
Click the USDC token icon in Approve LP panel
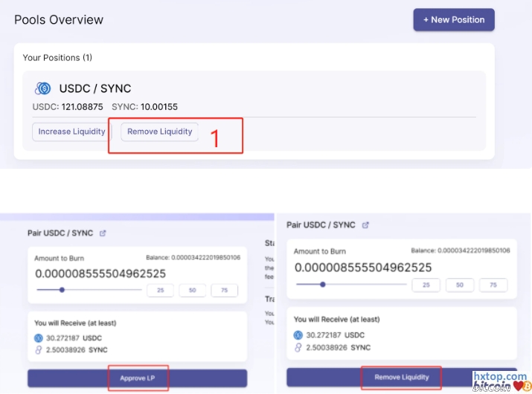(39, 337)
